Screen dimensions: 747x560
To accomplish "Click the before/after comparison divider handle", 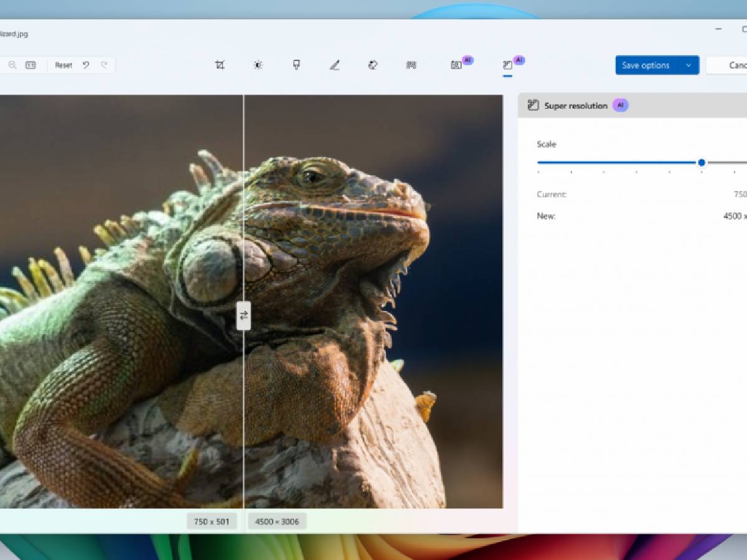I will [x=243, y=315].
